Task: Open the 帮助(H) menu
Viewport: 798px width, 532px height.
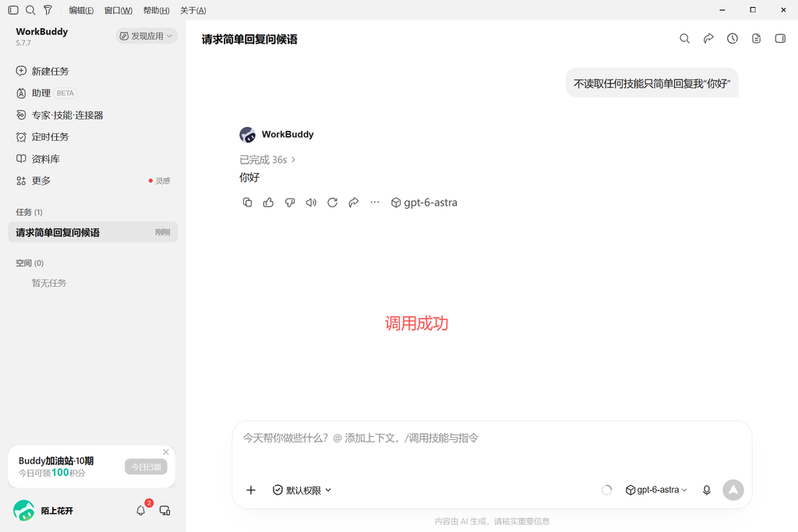Action: click(x=156, y=10)
